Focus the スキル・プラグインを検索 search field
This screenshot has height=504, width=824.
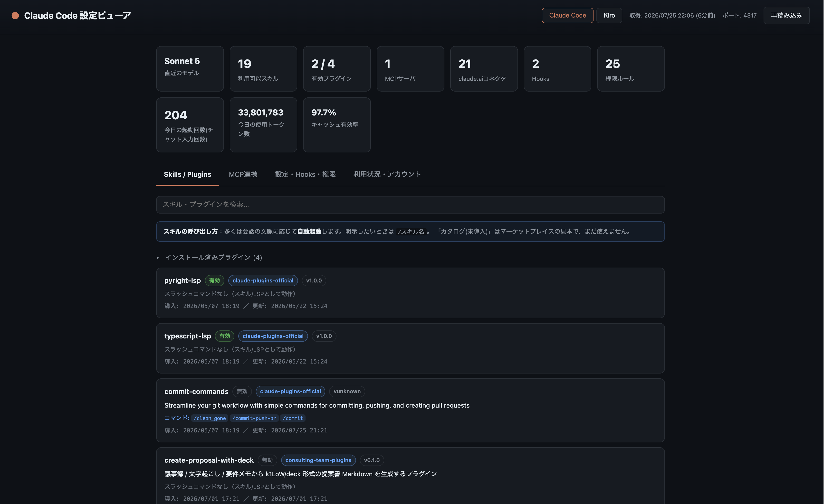410,205
